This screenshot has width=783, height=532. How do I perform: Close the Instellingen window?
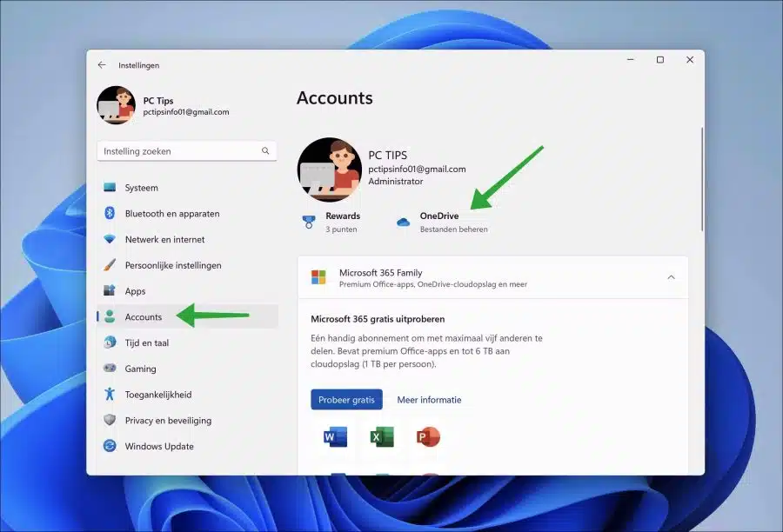pos(690,59)
